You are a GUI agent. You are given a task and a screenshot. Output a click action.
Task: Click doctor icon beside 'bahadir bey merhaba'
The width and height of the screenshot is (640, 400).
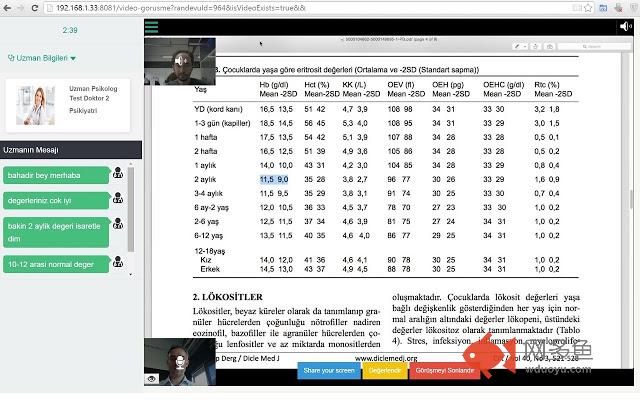(x=118, y=174)
